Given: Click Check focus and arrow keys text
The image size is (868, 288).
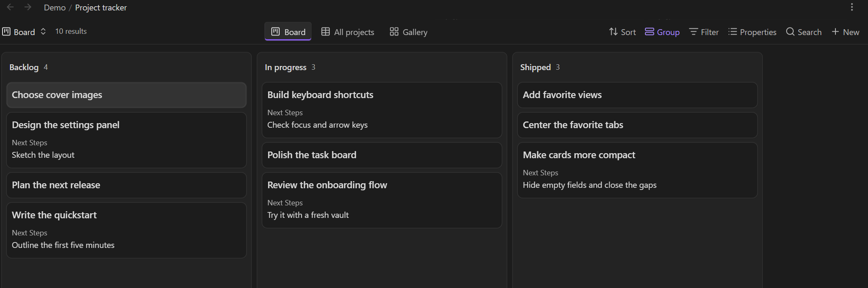Looking at the screenshot, I should pyautogui.click(x=317, y=125).
